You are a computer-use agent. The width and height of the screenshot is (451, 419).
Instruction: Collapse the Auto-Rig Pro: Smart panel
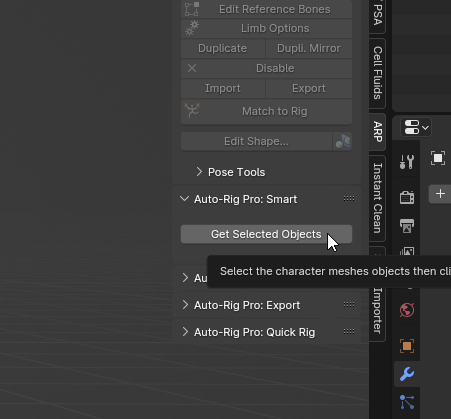pyautogui.click(x=184, y=199)
